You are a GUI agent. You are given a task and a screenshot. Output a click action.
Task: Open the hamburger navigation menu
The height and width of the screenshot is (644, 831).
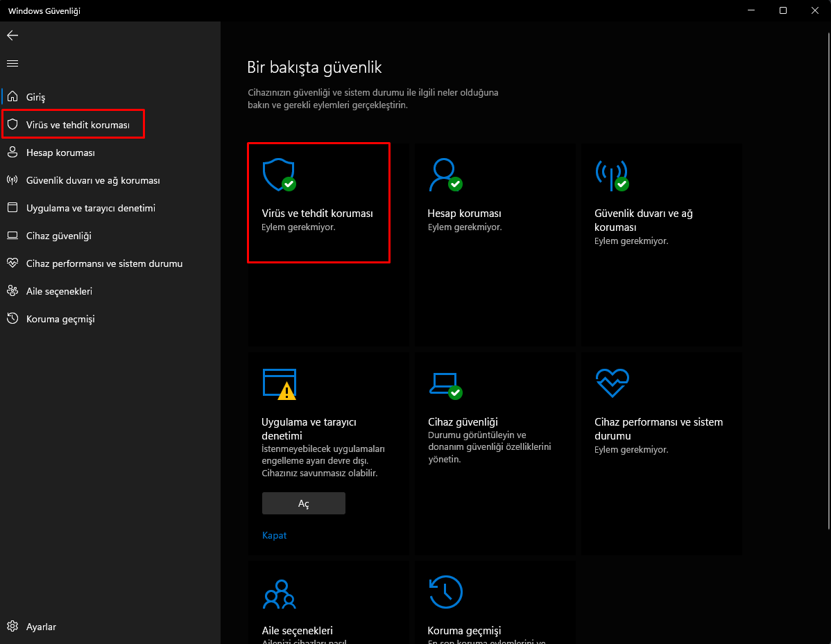click(x=12, y=64)
